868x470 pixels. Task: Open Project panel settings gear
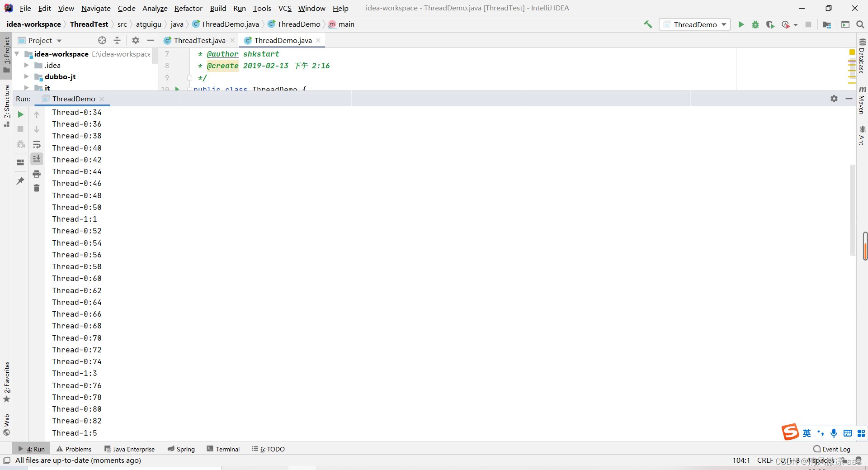point(136,40)
